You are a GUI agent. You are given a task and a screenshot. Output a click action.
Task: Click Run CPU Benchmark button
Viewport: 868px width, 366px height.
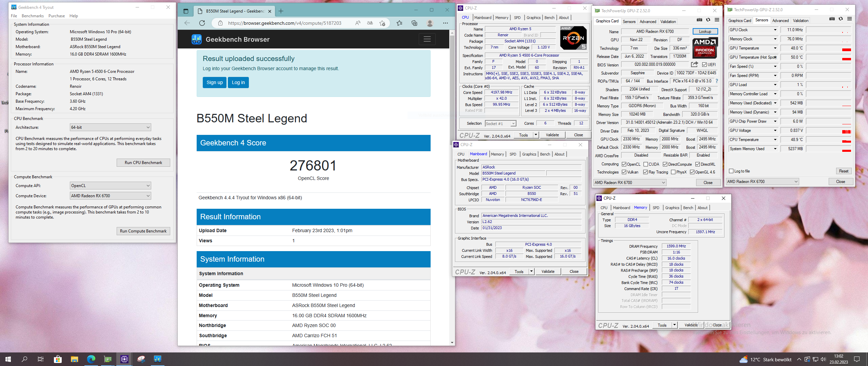point(143,163)
